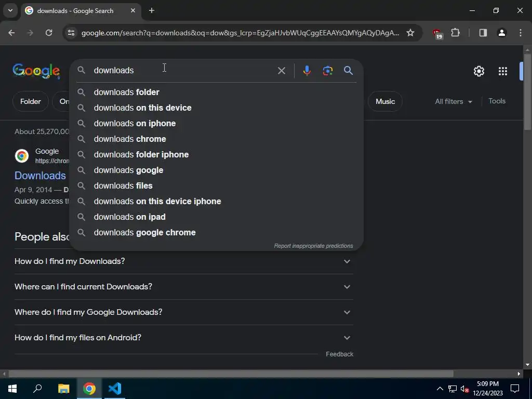This screenshot has height=399, width=532.
Task: Reload the page
Action: [49, 33]
